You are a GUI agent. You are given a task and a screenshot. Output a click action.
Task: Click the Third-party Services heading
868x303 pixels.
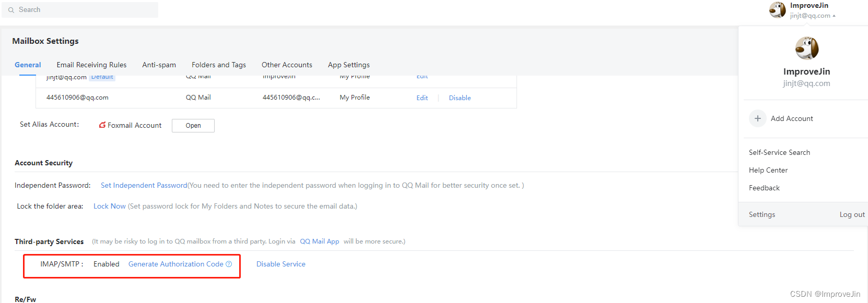(x=49, y=241)
